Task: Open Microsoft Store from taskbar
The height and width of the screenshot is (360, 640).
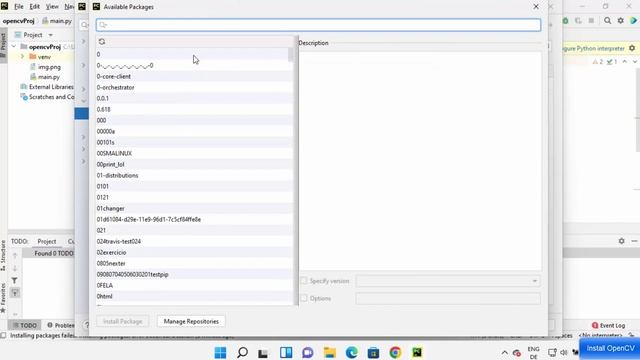Action: pyautogui.click(x=373, y=352)
